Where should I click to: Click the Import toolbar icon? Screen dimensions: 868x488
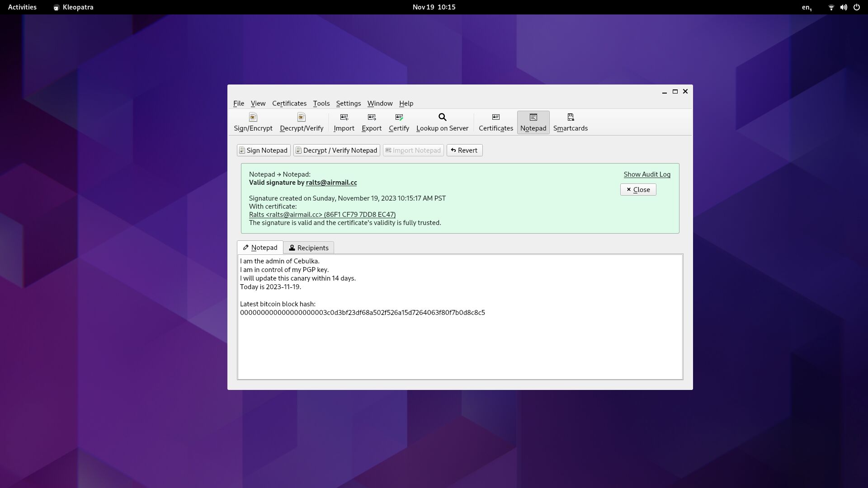(344, 122)
